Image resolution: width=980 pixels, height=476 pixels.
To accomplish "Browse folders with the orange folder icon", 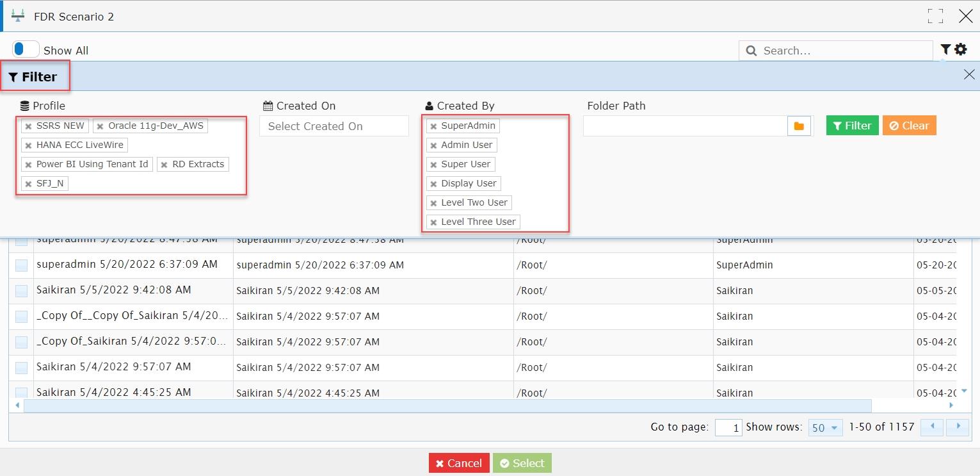I will [x=799, y=126].
